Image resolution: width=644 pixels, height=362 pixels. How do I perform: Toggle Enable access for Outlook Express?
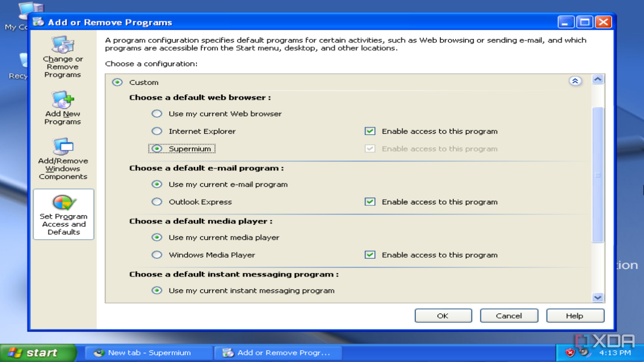(x=370, y=202)
